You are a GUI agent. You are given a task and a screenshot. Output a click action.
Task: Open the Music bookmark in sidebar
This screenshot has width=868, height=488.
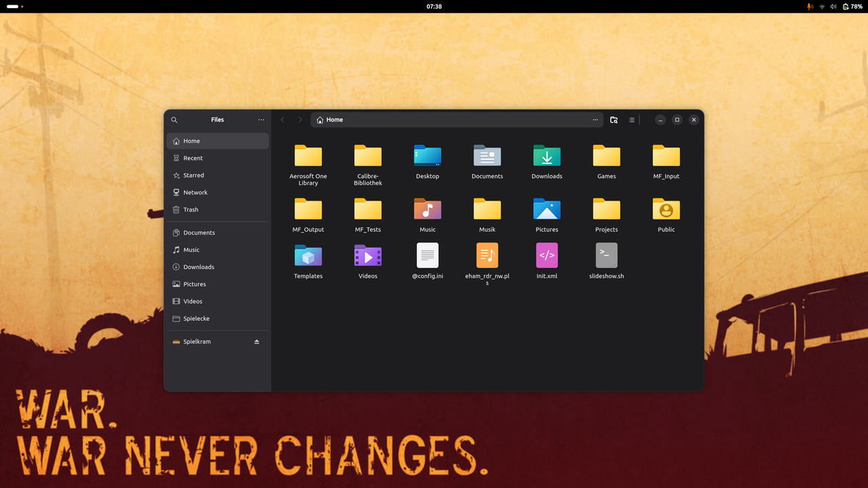coord(218,249)
